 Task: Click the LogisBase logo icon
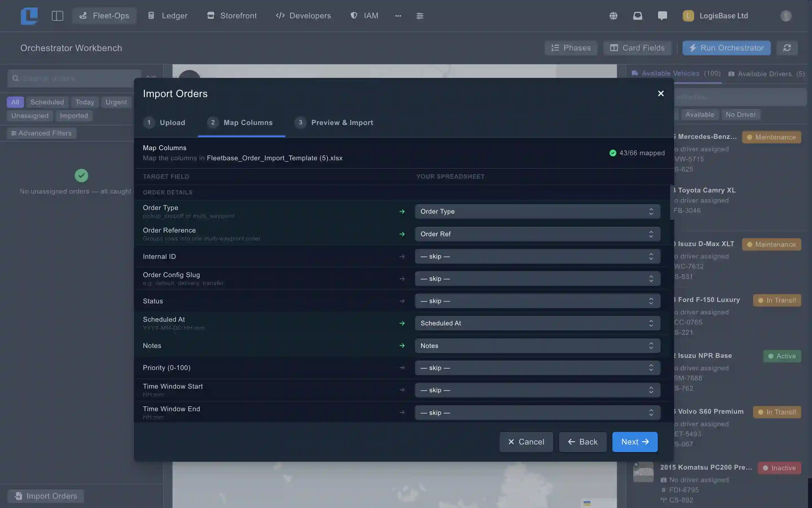(29, 16)
